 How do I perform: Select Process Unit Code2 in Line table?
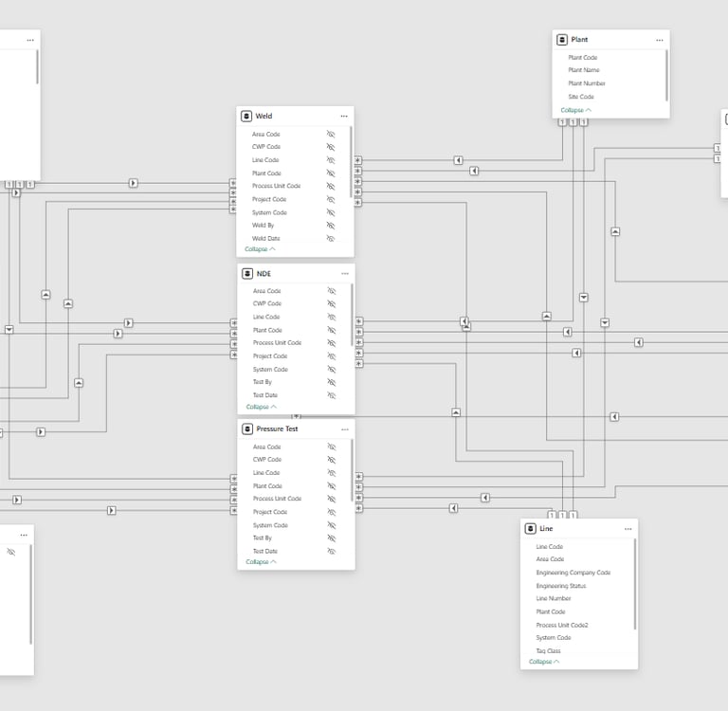(562, 625)
